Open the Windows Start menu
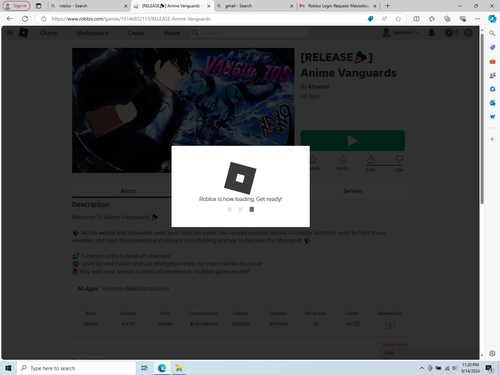The width and height of the screenshot is (500, 375). (8, 368)
